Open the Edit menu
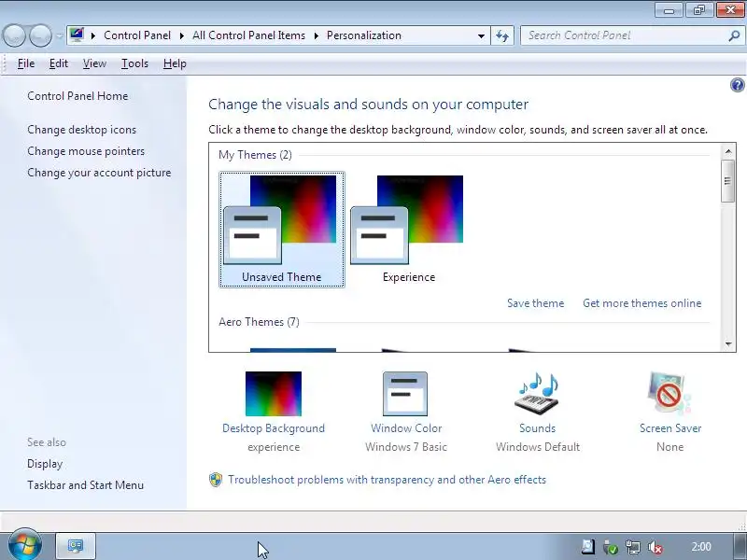This screenshot has height=560, width=747. coord(59,63)
